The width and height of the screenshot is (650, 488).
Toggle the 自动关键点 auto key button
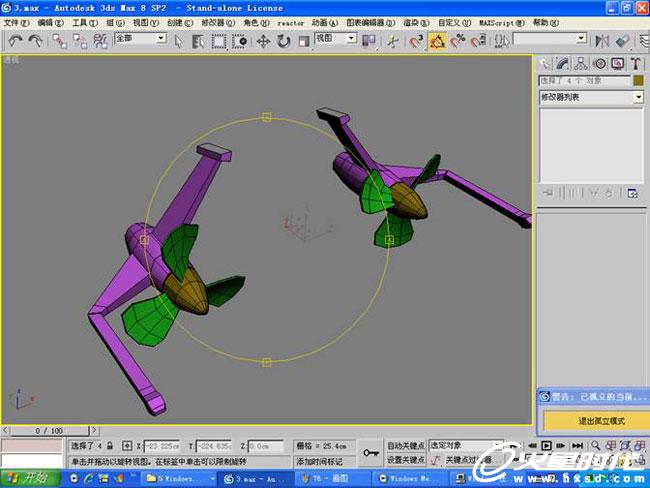click(406, 446)
